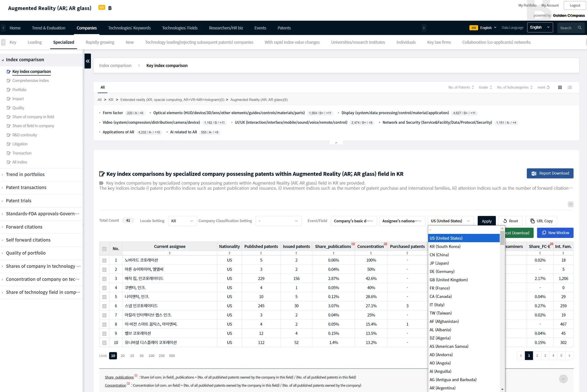
Task: Switch to grid view icon
Action: click(x=560, y=87)
